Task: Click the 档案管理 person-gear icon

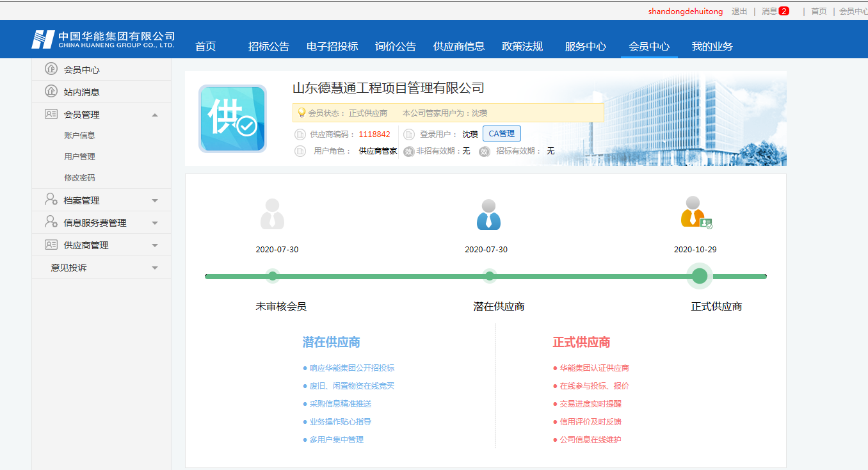Action: (x=51, y=200)
